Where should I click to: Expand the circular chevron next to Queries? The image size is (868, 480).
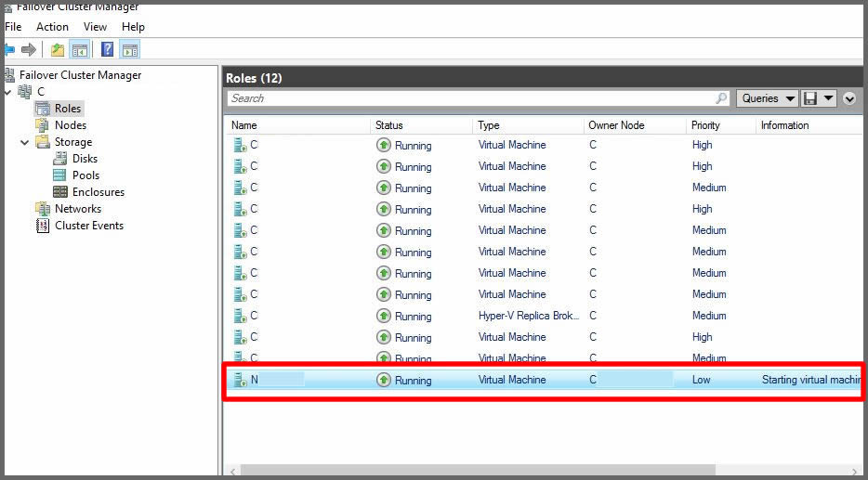[849, 98]
